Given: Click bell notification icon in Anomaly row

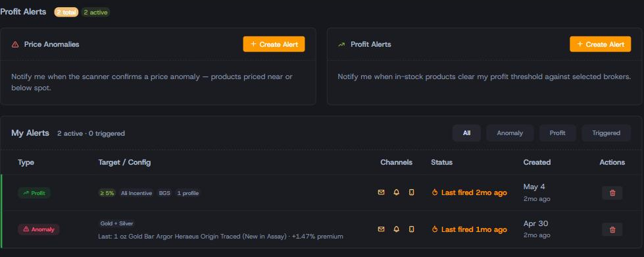Looking at the screenshot, I should (397, 229).
